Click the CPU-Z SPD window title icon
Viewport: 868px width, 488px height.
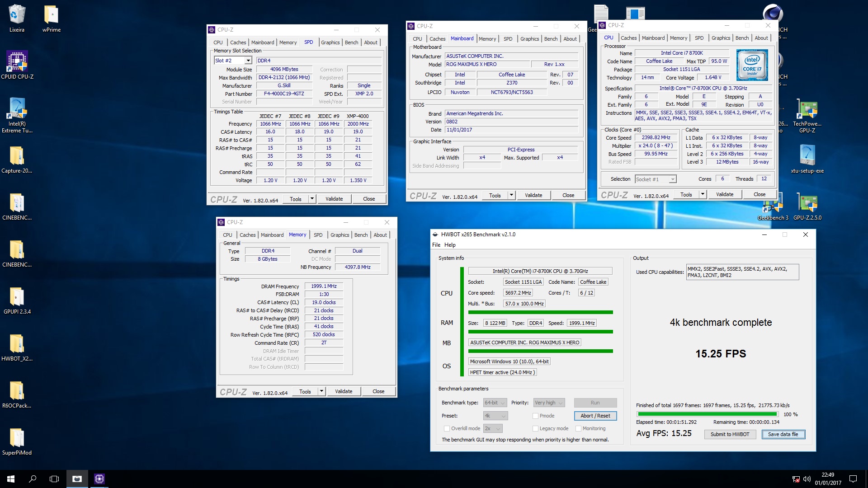point(212,30)
